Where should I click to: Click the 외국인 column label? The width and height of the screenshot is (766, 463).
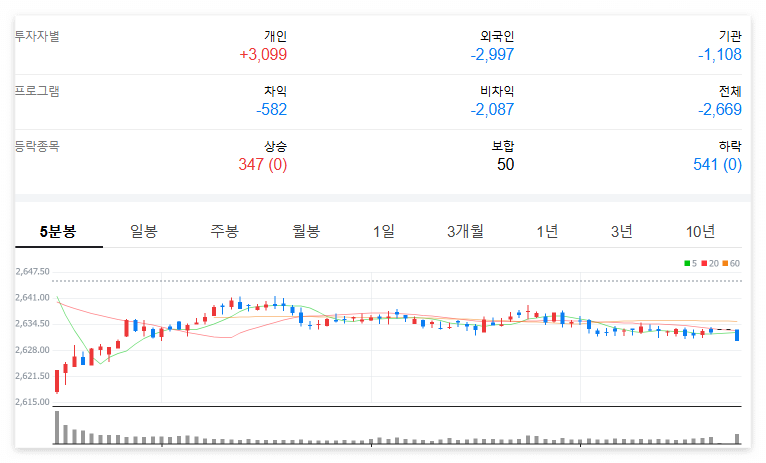[x=497, y=36]
